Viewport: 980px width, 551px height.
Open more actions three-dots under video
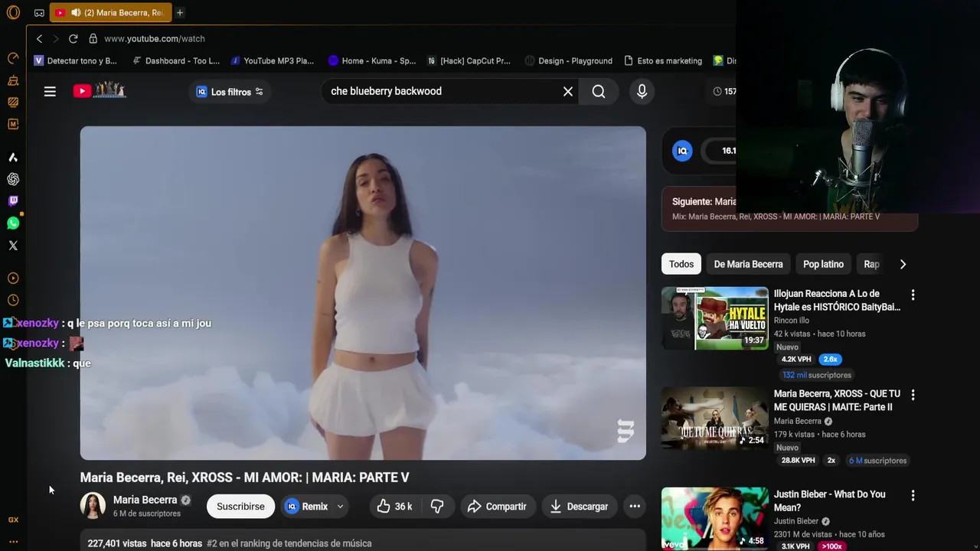pyautogui.click(x=635, y=507)
